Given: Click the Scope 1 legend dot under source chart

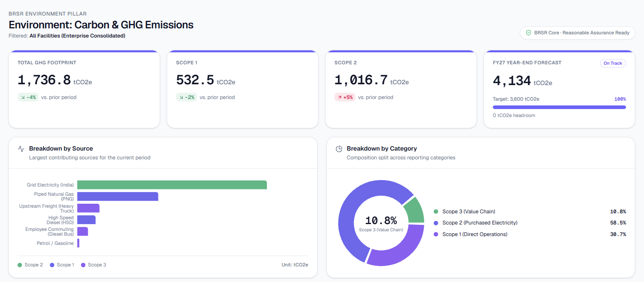Looking at the screenshot, I should (x=52, y=265).
